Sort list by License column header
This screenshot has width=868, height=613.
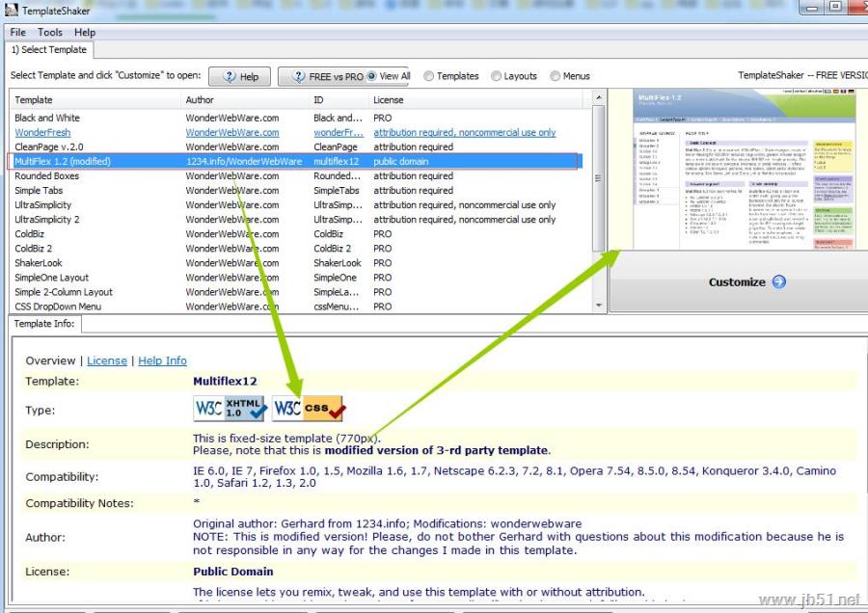[x=475, y=100]
